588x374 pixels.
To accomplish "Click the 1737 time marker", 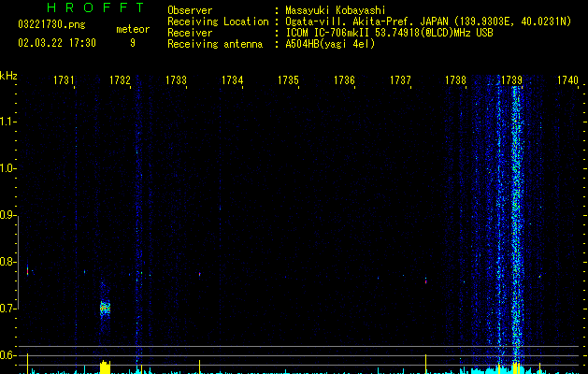I will 400,80.
